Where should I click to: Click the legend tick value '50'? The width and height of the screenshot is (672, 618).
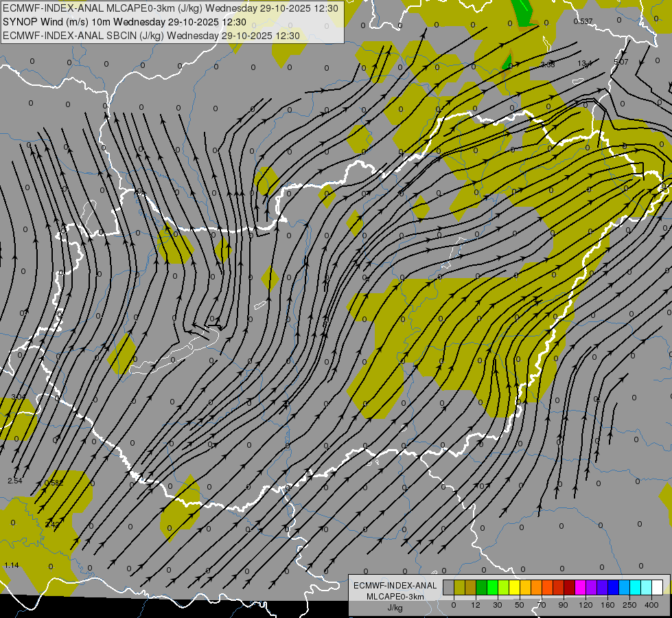(x=520, y=605)
